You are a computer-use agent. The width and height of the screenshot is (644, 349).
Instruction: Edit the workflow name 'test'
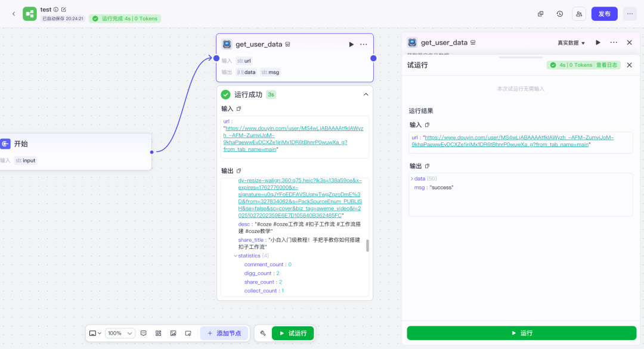64,10
